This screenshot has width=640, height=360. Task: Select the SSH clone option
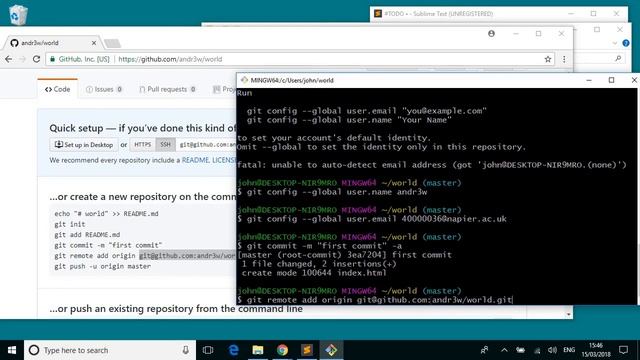[x=165, y=144]
